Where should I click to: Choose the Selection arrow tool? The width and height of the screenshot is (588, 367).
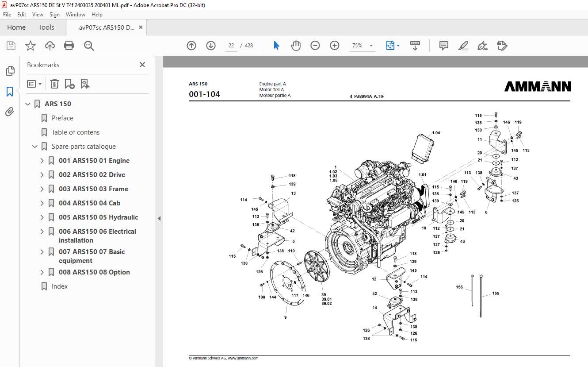pyautogui.click(x=277, y=46)
